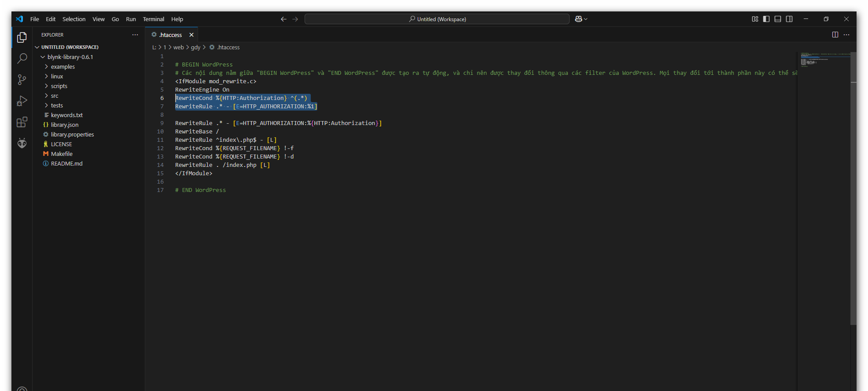Open the Selection menu

click(74, 19)
